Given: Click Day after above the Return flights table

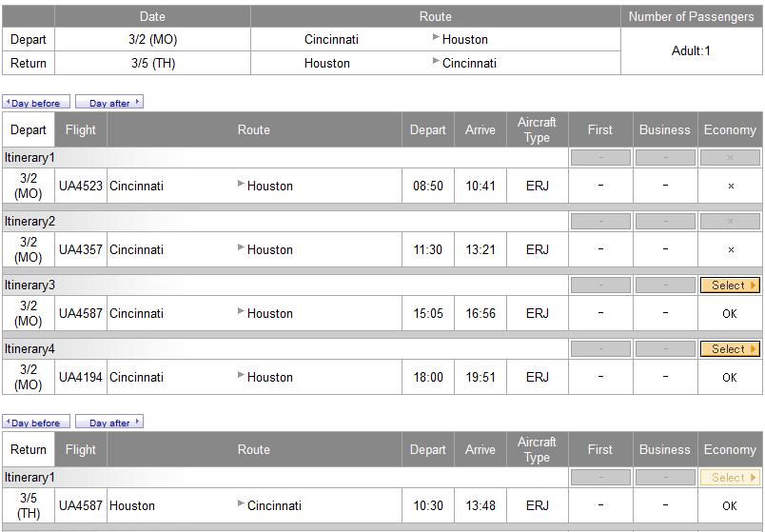Looking at the screenshot, I should tap(109, 423).
